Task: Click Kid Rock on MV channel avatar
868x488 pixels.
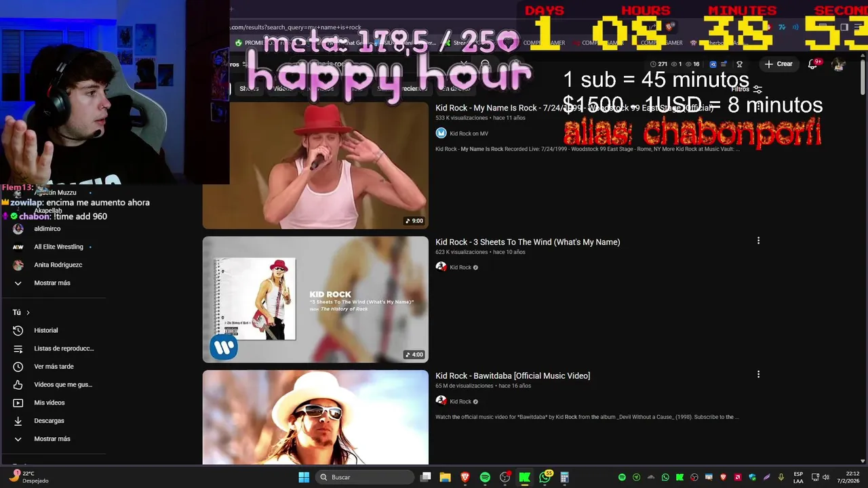Action: coord(441,134)
